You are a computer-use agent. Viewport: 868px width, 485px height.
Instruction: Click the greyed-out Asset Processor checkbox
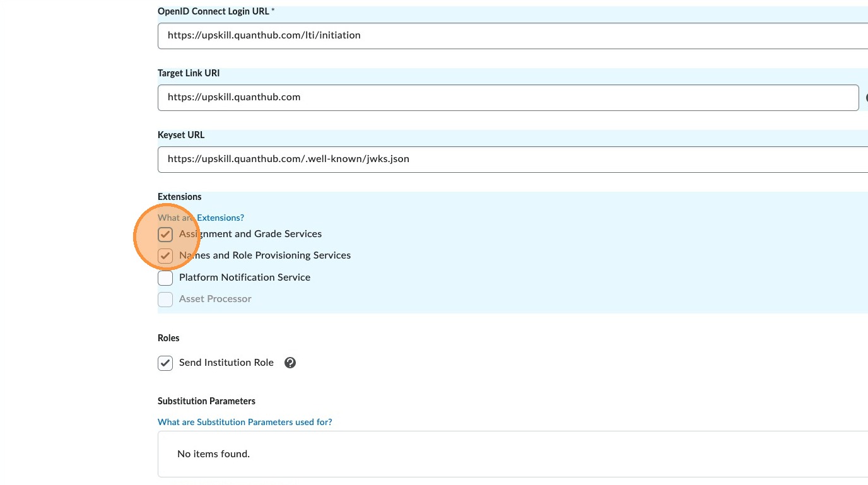(165, 299)
